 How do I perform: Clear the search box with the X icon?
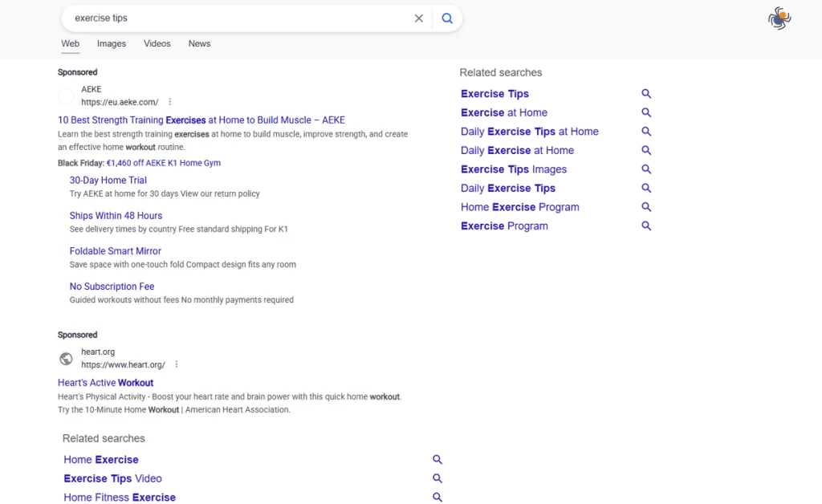(418, 18)
